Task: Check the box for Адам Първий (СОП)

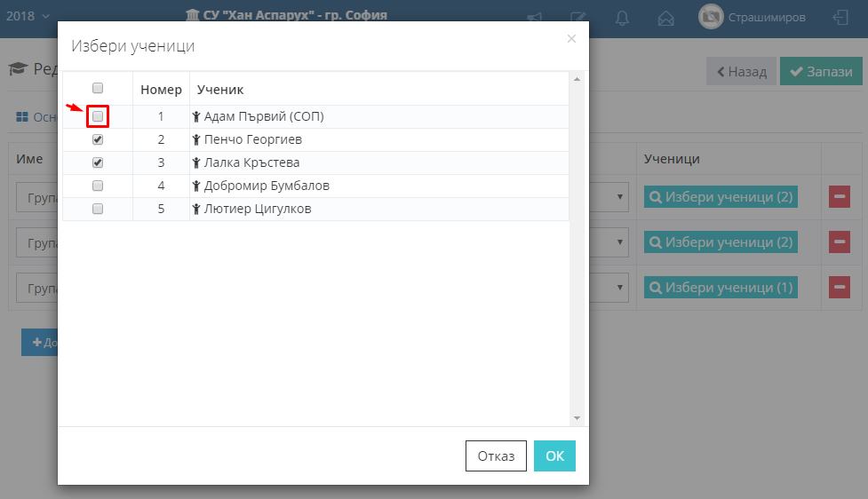Action: (98, 116)
